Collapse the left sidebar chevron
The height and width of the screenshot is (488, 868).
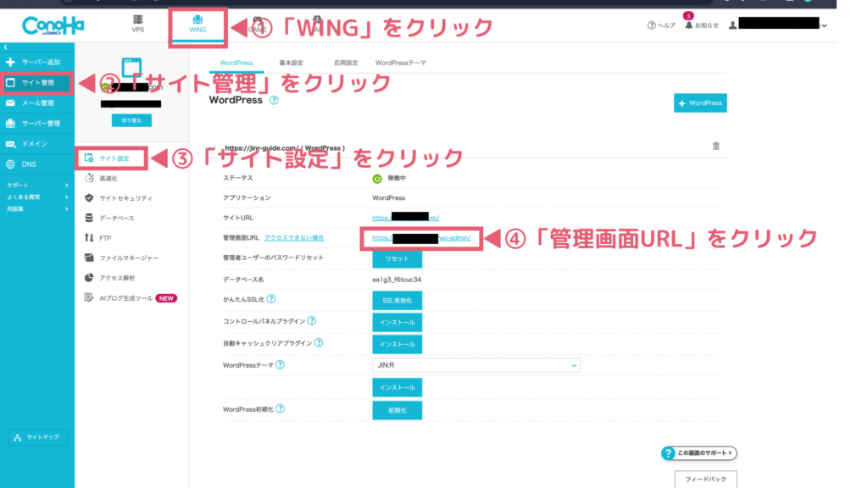click(x=6, y=47)
